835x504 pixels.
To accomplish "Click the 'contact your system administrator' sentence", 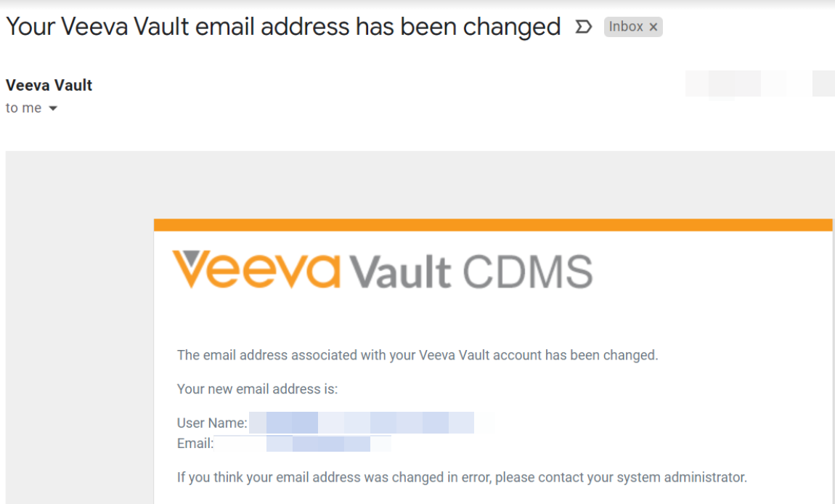I will [x=462, y=477].
